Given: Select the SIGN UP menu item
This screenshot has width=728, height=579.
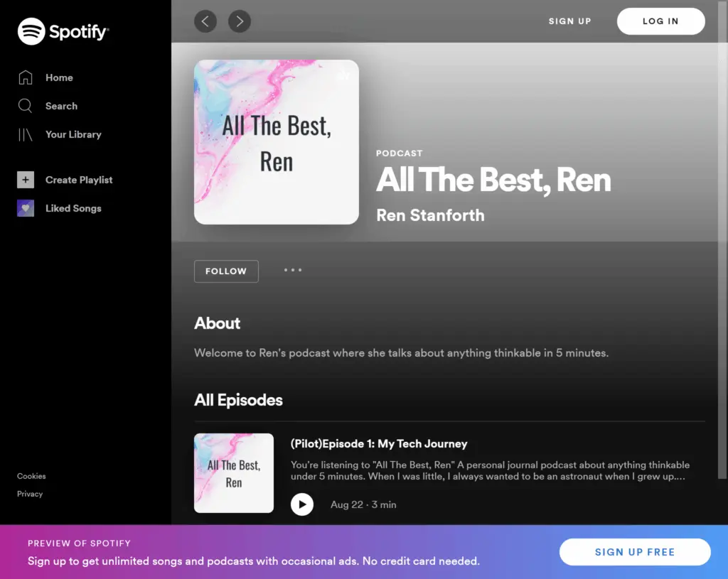Looking at the screenshot, I should [569, 21].
